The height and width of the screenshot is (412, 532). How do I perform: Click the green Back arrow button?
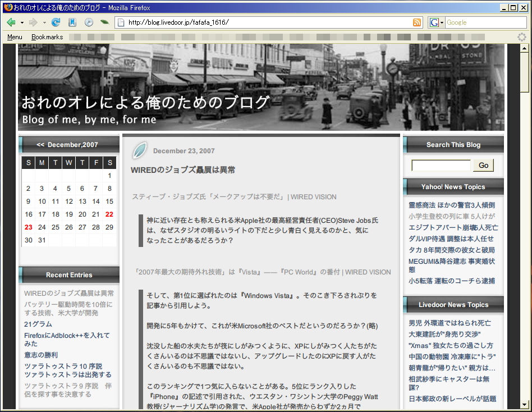(11, 22)
